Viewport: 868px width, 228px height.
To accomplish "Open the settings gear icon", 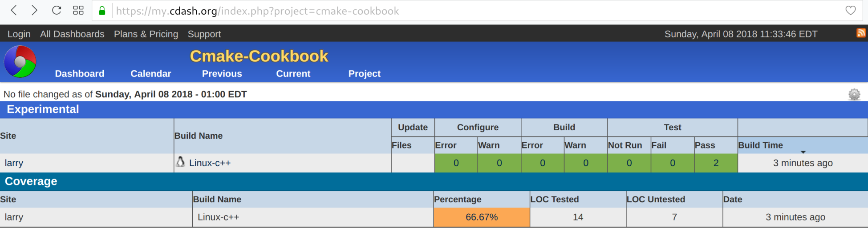I will (x=854, y=94).
